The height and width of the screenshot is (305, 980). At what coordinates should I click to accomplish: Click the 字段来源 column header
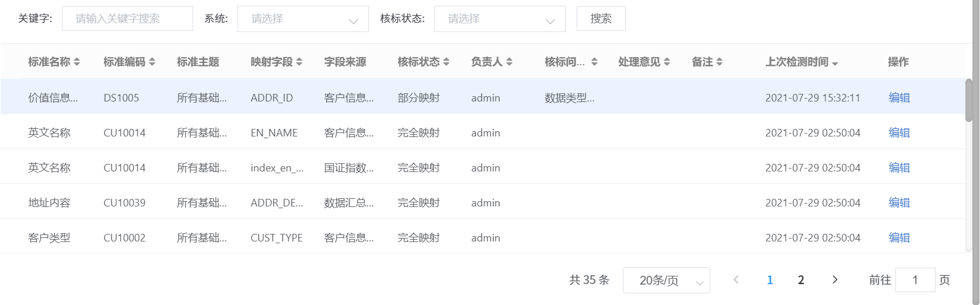(x=345, y=62)
